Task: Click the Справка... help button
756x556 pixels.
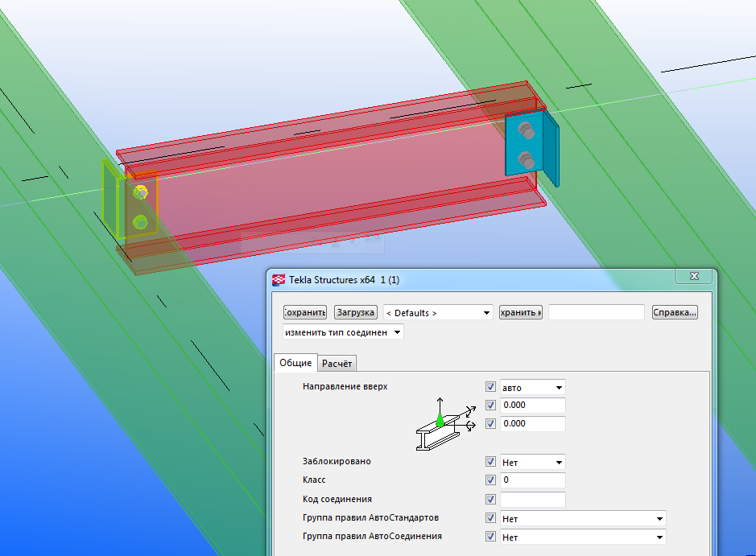Action: [674, 312]
